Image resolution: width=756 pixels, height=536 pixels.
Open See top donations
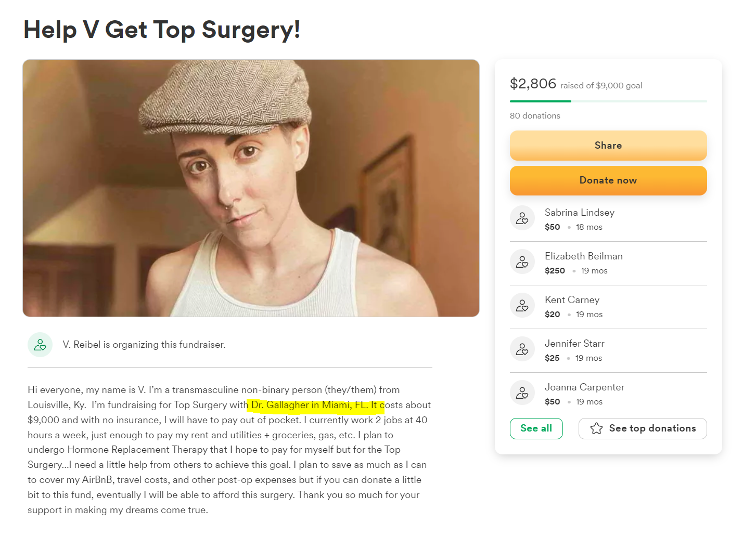click(x=643, y=428)
